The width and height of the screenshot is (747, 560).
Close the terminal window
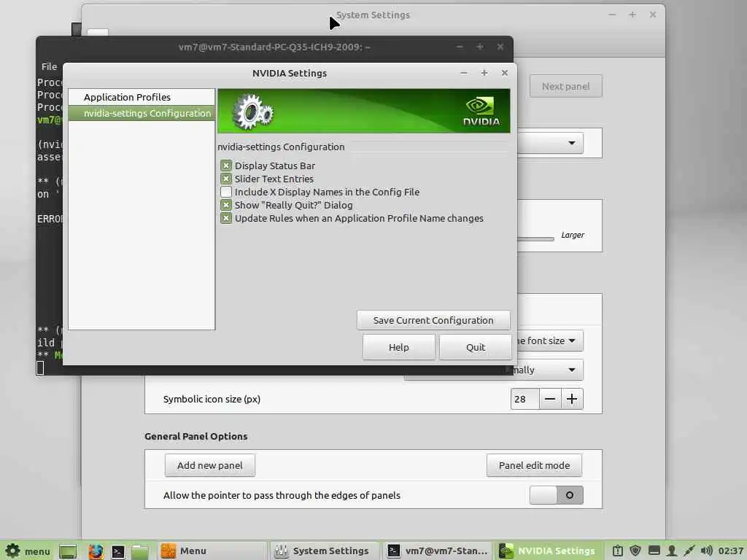pos(500,47)
